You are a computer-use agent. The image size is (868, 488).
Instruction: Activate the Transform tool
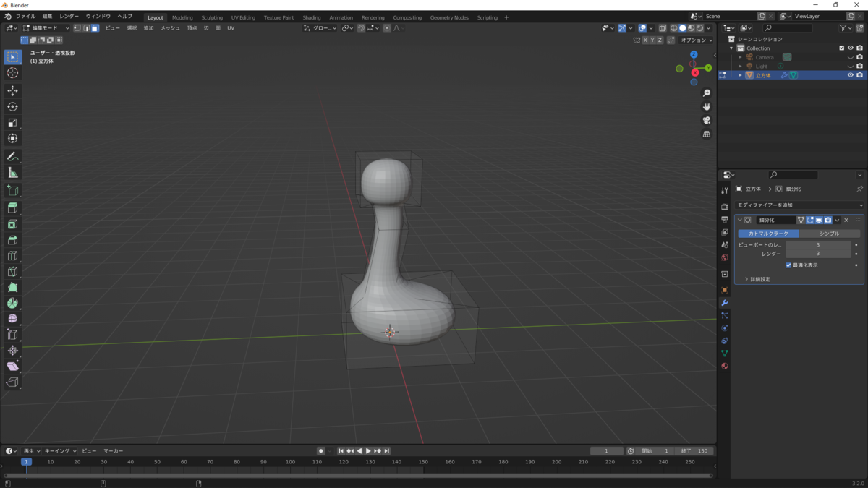12,138
